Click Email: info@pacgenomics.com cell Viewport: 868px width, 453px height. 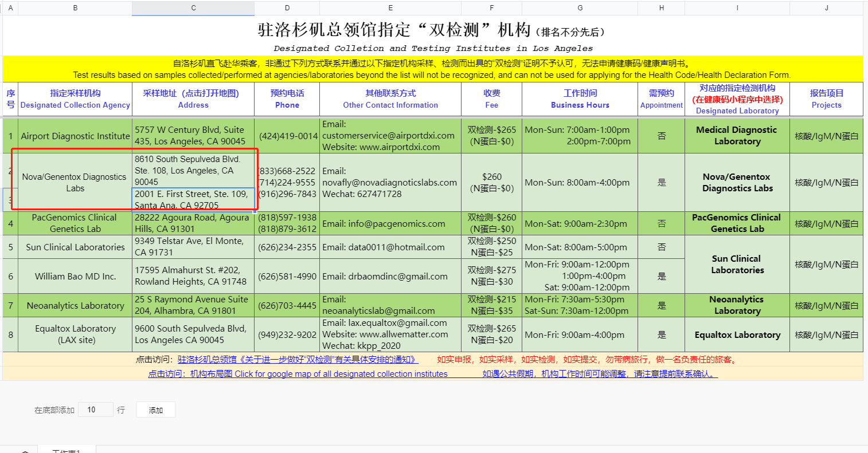(x=390, y=223)
